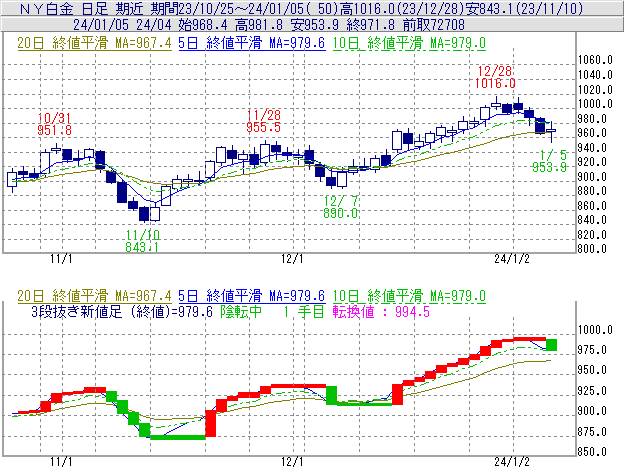Click the 11/1 date label under the lower chart

[x=61, y=462]
